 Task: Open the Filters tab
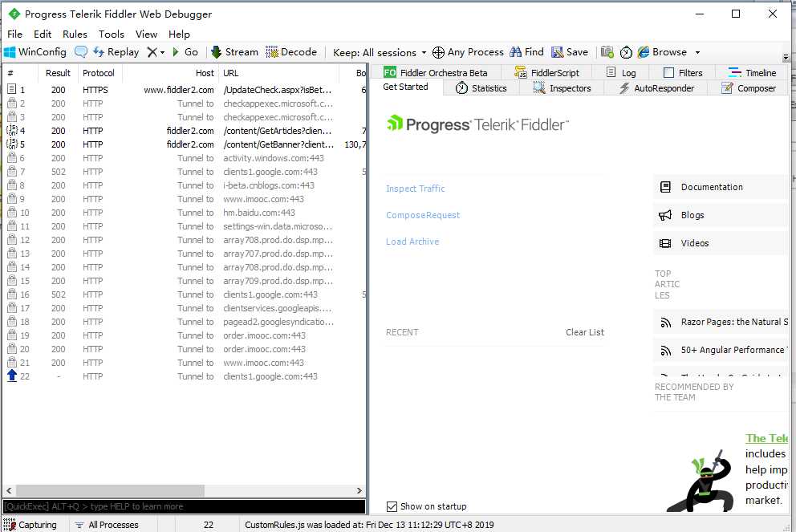click(x=684, y=72)
